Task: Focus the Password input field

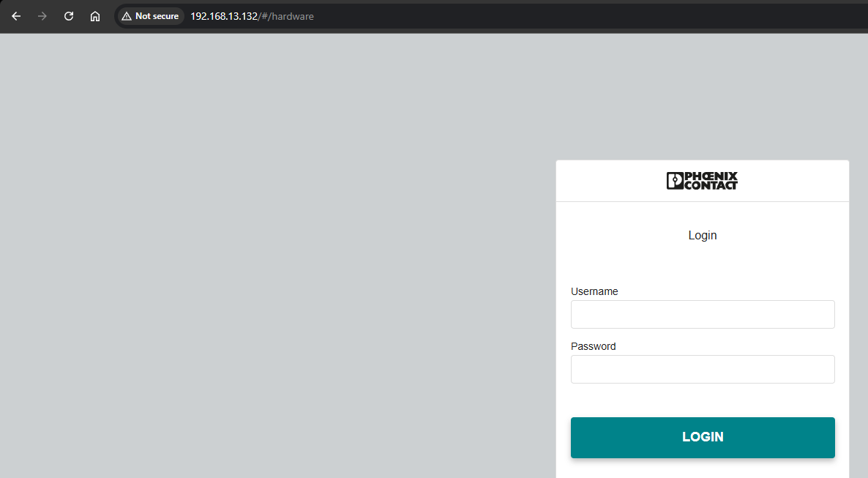Action: coord(702,369)
